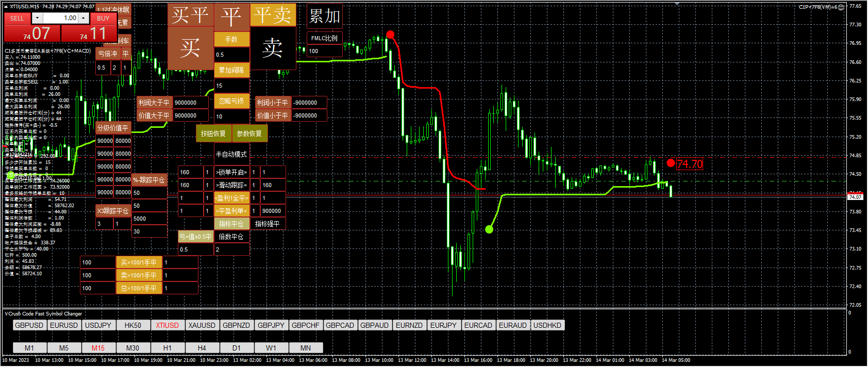The height and width of the screenshot is (367, 868).
Task: Click the 9000000 field beside 利润大于平
Action: click(x=190, y=103)
